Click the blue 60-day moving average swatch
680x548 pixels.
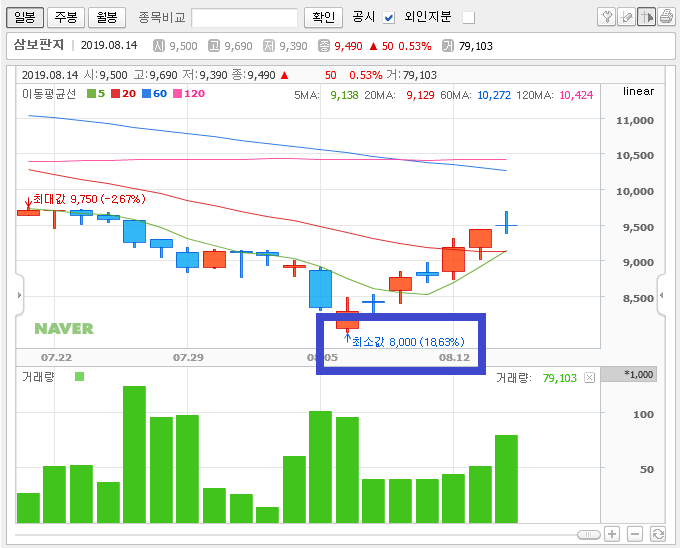pos(147,94)
